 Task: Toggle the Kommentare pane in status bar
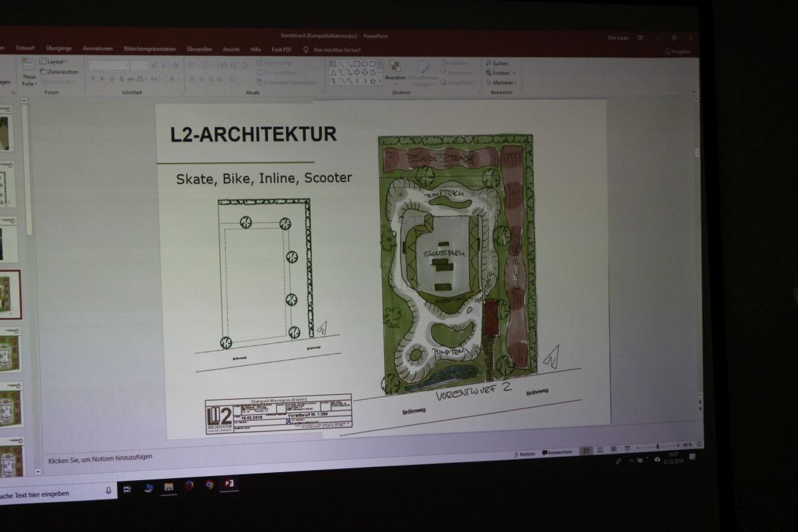point(557,452)
